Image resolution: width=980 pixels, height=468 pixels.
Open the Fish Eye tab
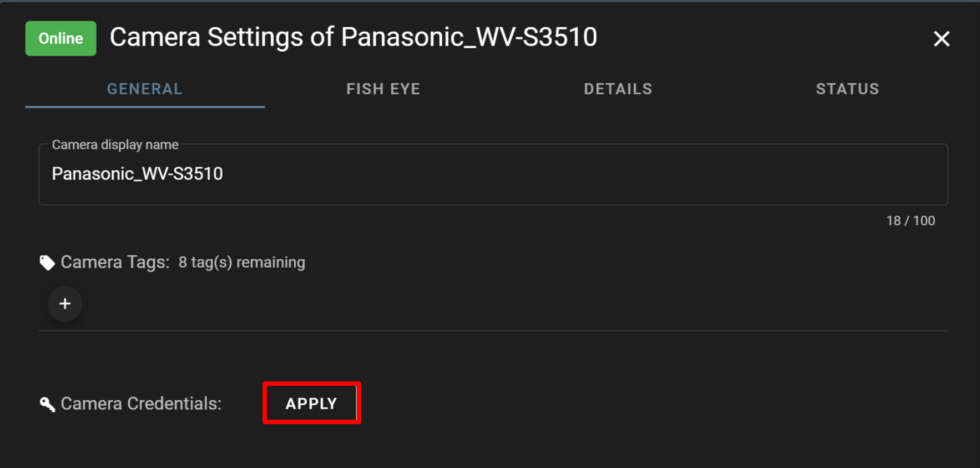[x=383, y=89]
